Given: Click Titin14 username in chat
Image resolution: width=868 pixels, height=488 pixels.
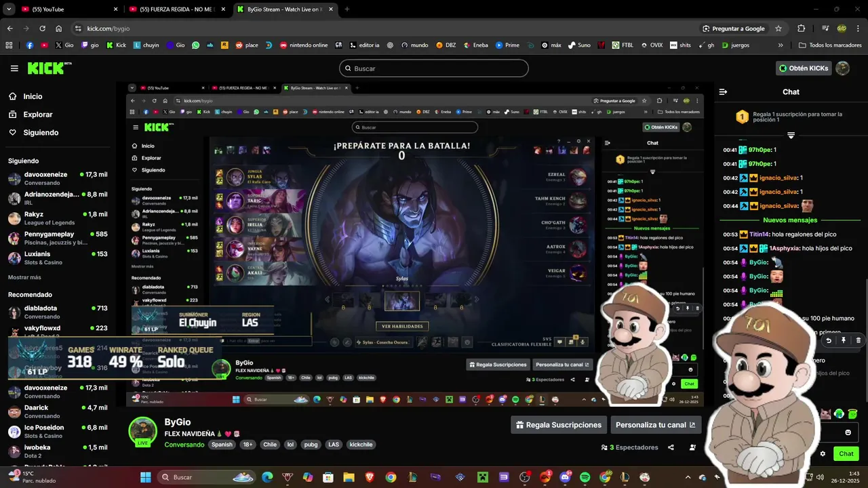Looking at the screenshot, I should [x=759, y=234].
